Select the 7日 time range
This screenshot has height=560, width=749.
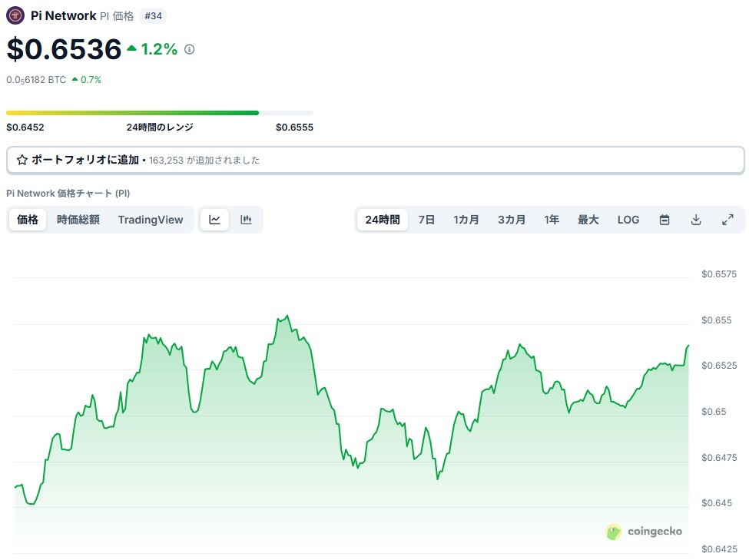pyautogui.click(x=426, y=220)
